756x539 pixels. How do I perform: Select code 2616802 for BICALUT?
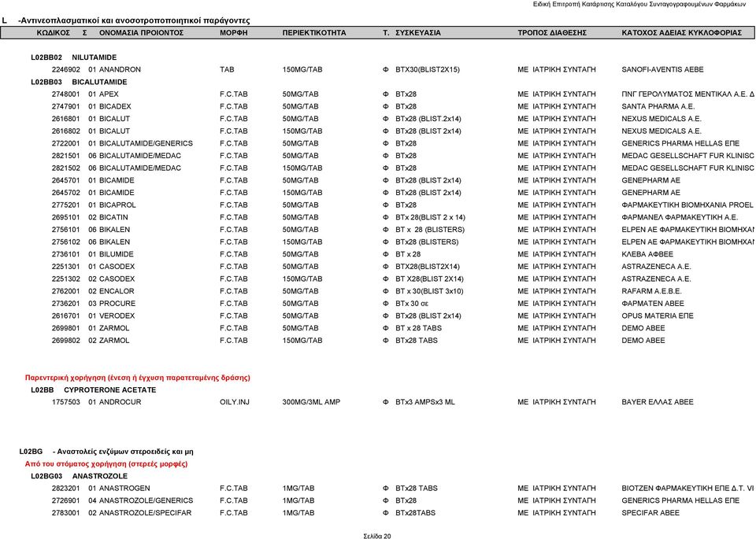(66, 131)
